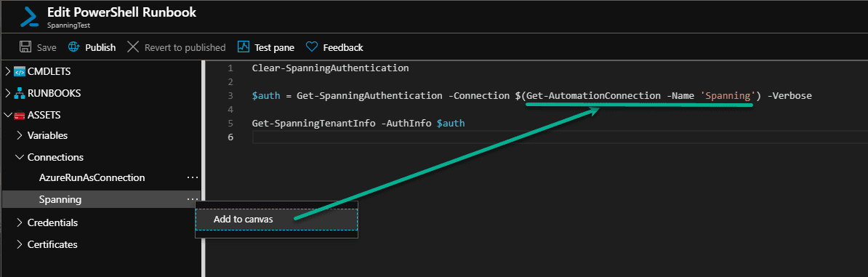Click Get-SpanningAuthentication in the editor

(369, 96)
